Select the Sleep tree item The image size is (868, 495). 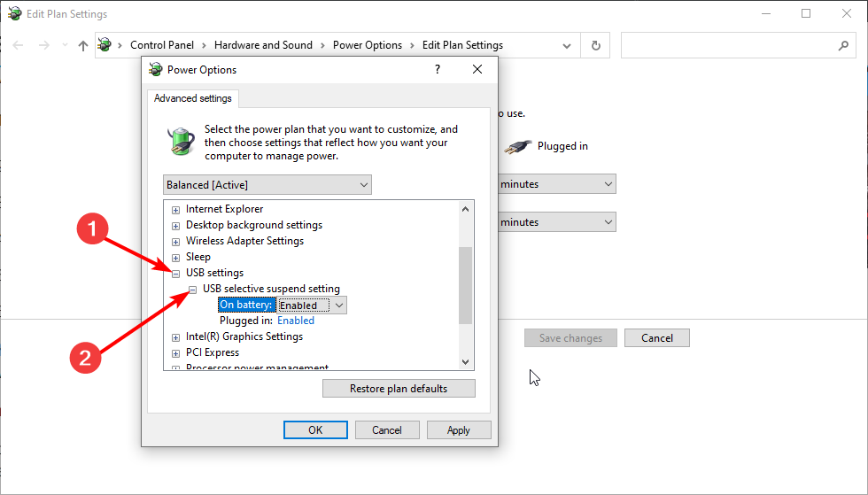click(x=198, y=257)
